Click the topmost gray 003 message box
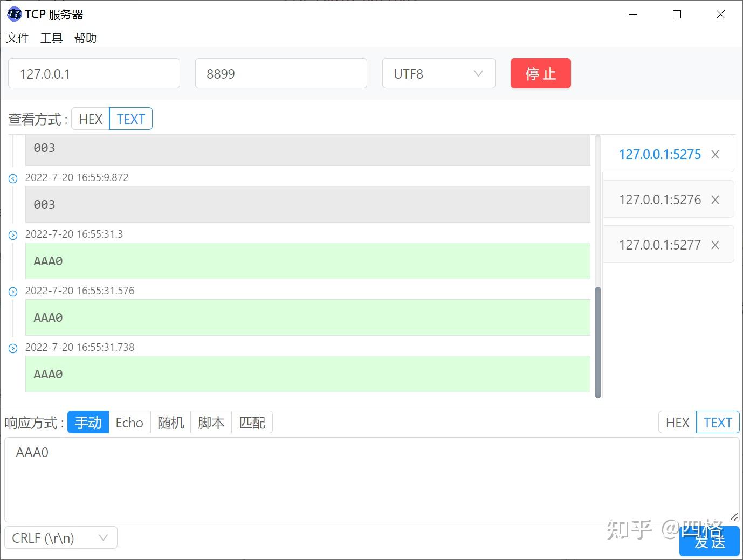 (307, 150)
